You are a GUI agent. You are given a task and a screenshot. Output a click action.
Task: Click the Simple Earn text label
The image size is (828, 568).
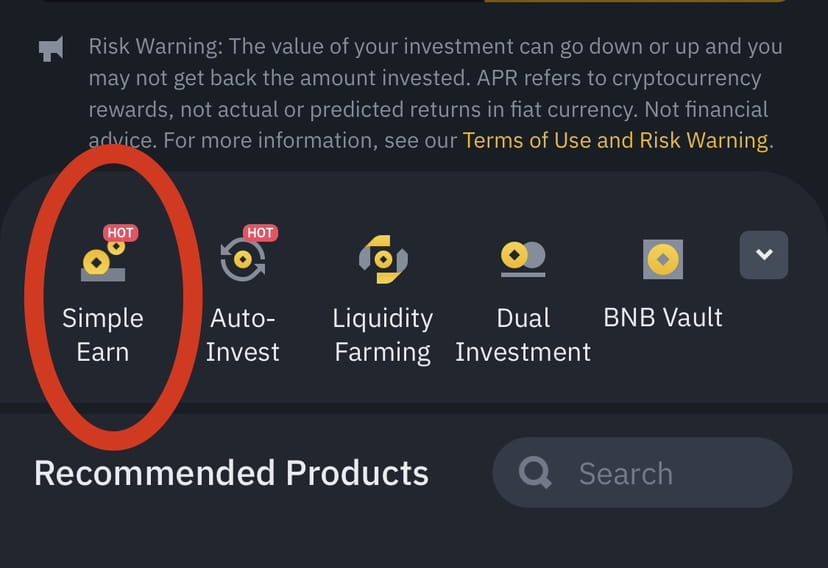[x=103, y=335]
